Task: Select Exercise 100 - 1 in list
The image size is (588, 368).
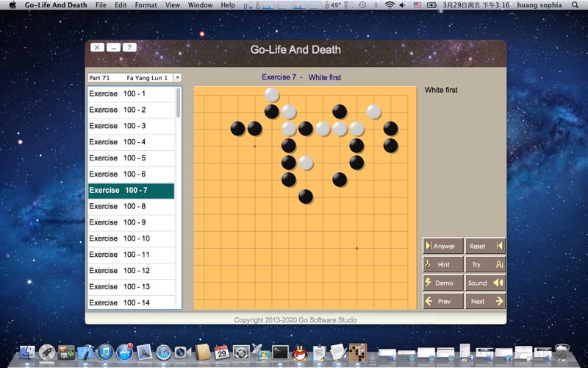Action: click(132, 94)
